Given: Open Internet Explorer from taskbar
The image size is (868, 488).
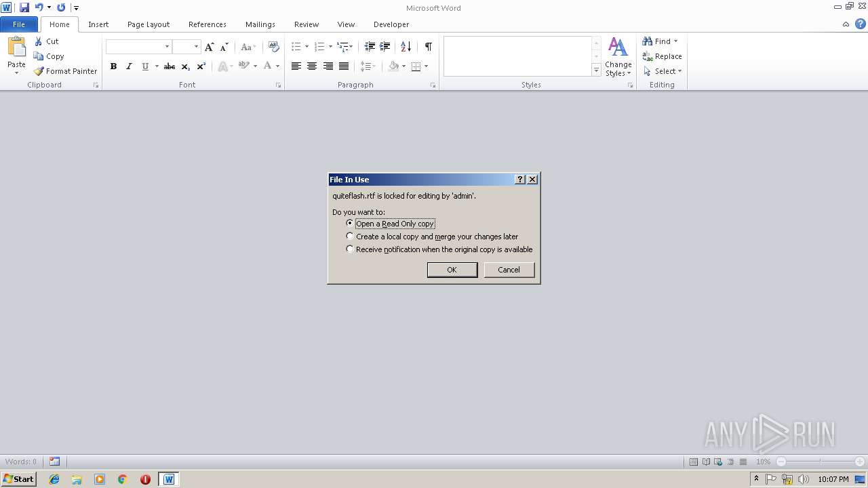Looking at the screenshot, I should tap(54, 479).
